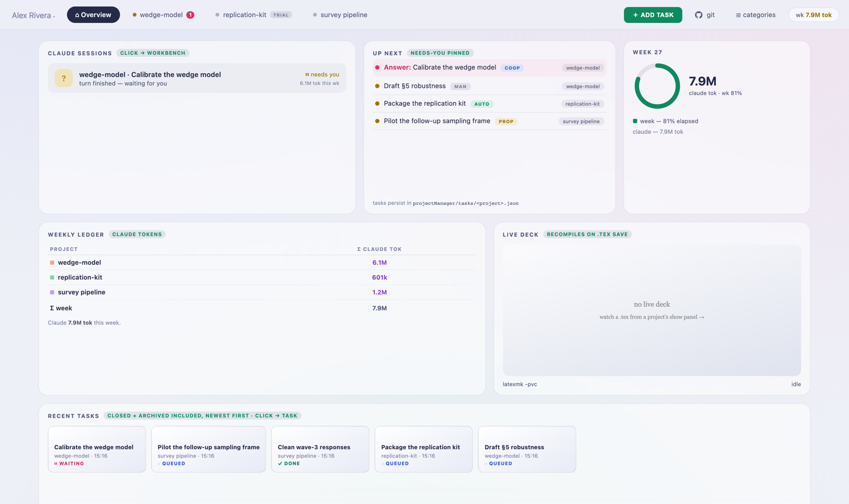Click the 7.9M token total in Week 27

click(x=703, y=81)
